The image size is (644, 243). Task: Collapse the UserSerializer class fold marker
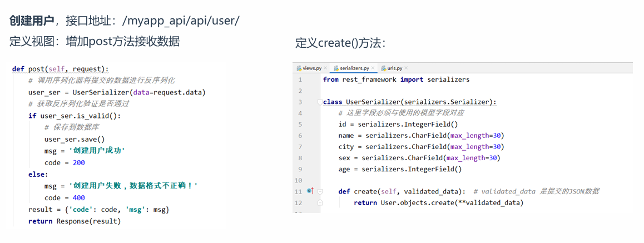point(320,102)
